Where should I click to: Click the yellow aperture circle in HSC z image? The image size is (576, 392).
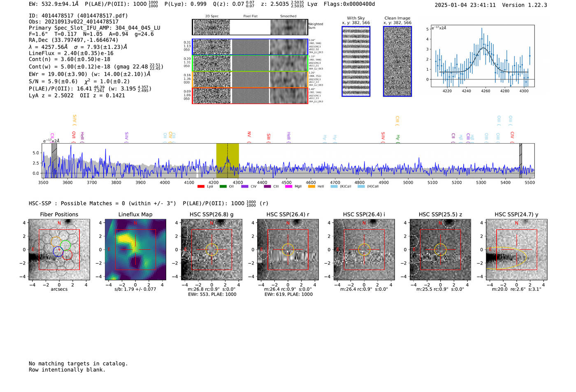[x=440, y=249]
